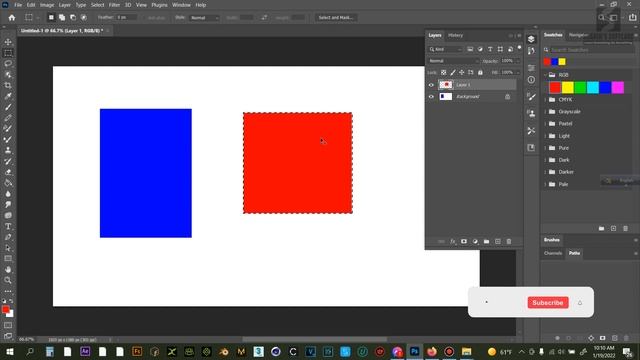Select the Lasso tool
This screenshot has height=360, width=640.
pyautogui.click(x=8, y=64)
